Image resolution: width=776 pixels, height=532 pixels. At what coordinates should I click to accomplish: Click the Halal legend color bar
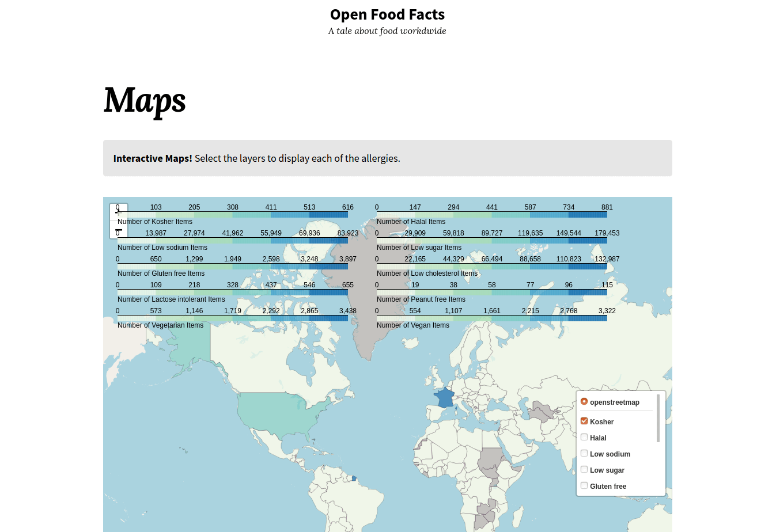[x=492, y=215]
